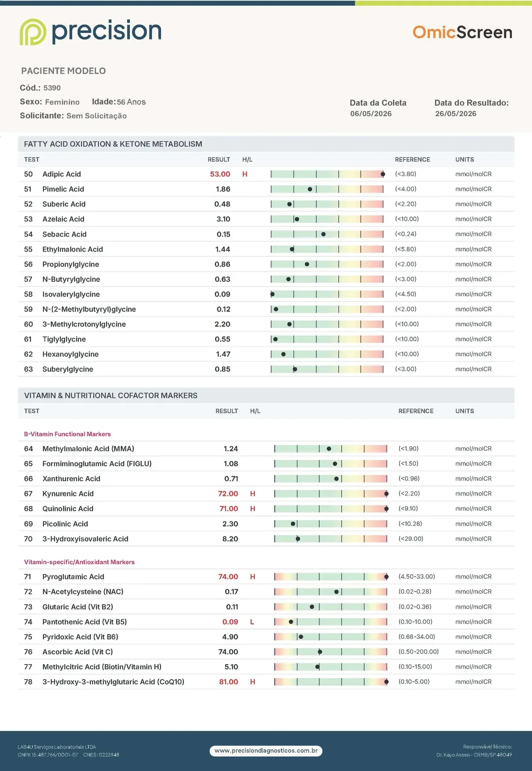Select the Kynurenic Acid result 72.00
The image size is (532, 771).
(x=228, y=494)
